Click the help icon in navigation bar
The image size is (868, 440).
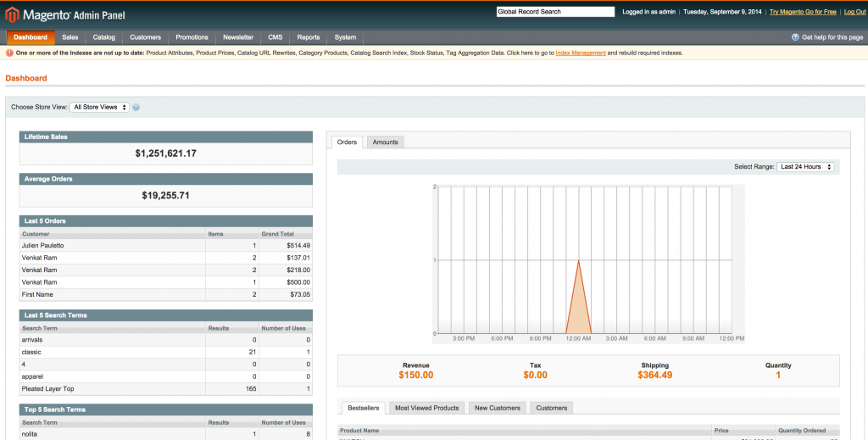[795, 37]
